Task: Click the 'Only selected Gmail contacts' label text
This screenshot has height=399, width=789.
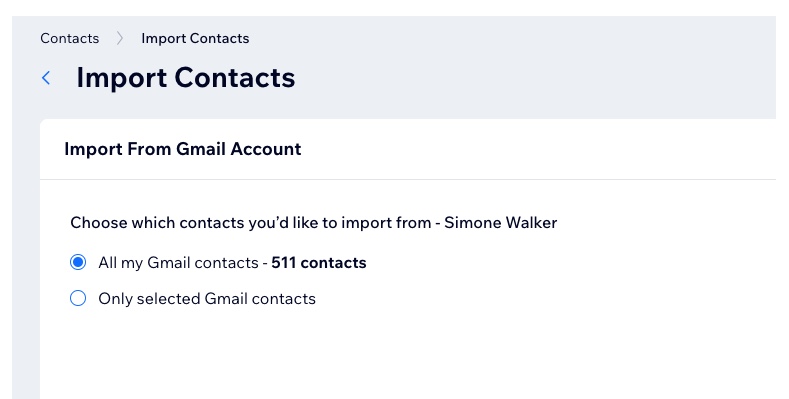Action: click(x=207, y=299)
